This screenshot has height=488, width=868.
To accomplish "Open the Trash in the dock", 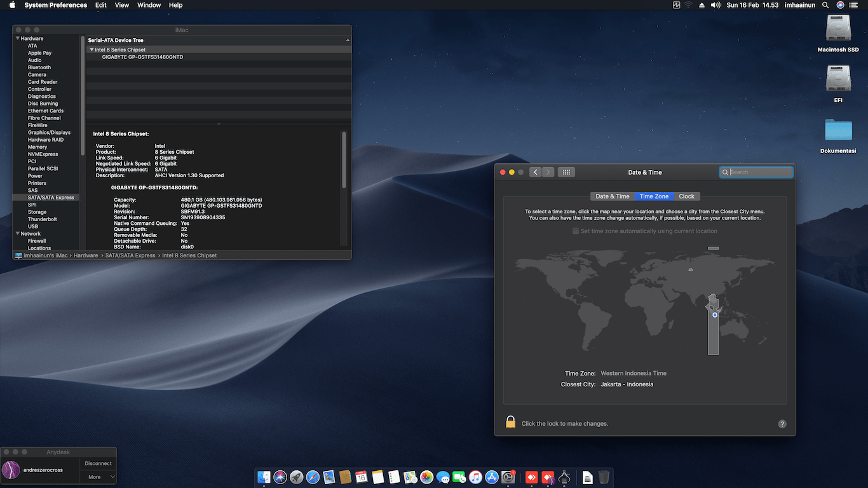I will (604, 477).
